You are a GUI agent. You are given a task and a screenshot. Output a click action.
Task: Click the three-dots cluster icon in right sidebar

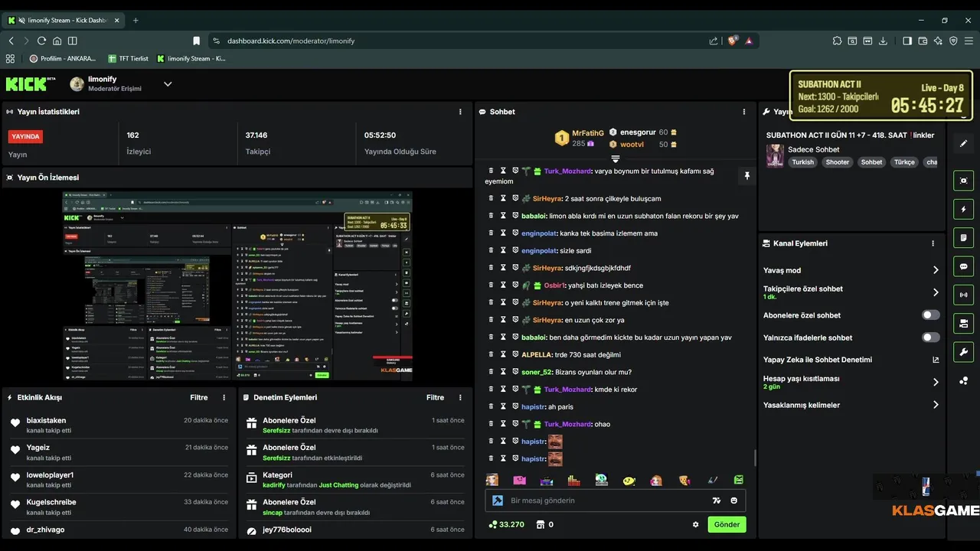963,380
